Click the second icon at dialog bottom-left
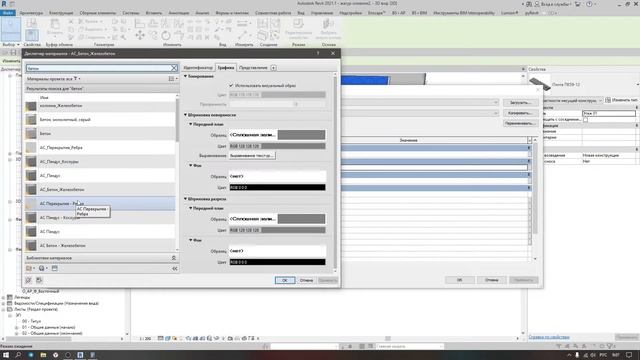Image resolution: width=640 pixels, height=360 pixels. tap(39, 280)
